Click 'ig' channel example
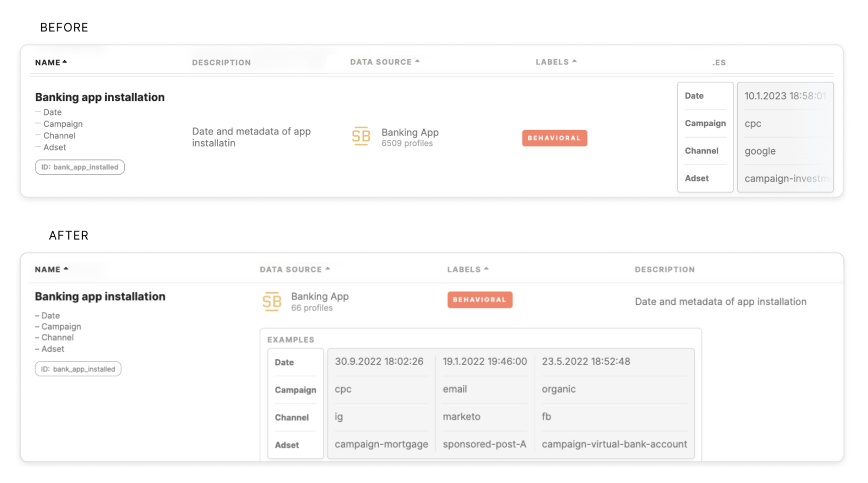Viewport: 868px width, 483px height. coord(339,417)
